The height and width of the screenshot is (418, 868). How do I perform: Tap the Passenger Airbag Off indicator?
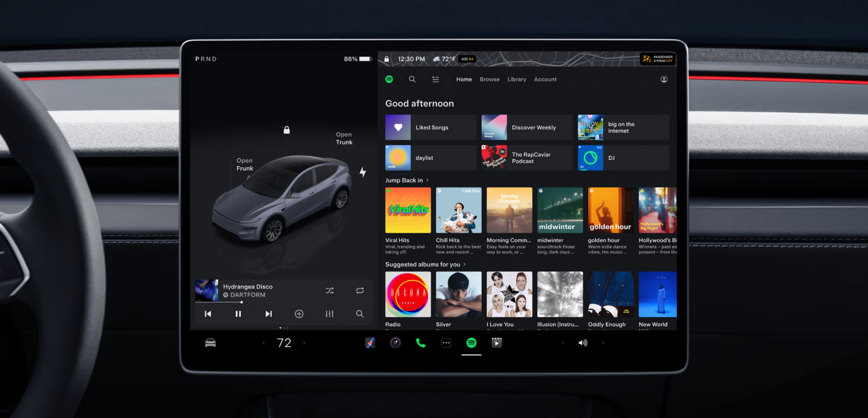[x=658, y=58]
